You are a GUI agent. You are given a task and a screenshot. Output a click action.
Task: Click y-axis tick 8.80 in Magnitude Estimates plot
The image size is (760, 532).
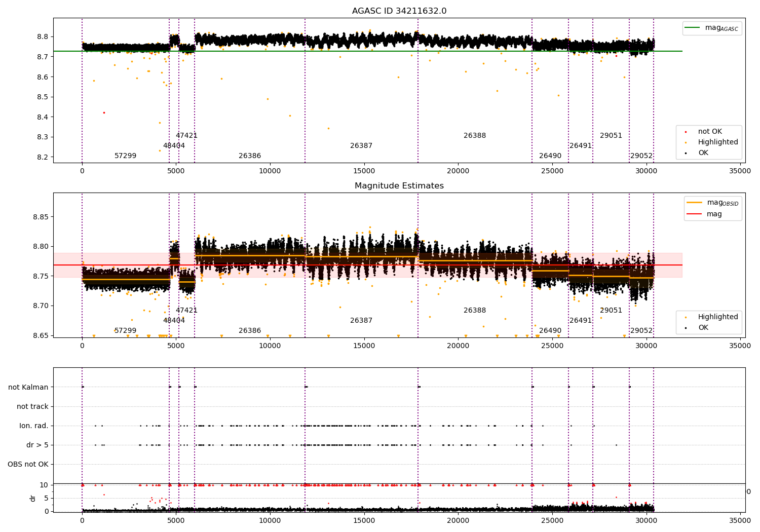pyautogui.click(x=41, y=247)
